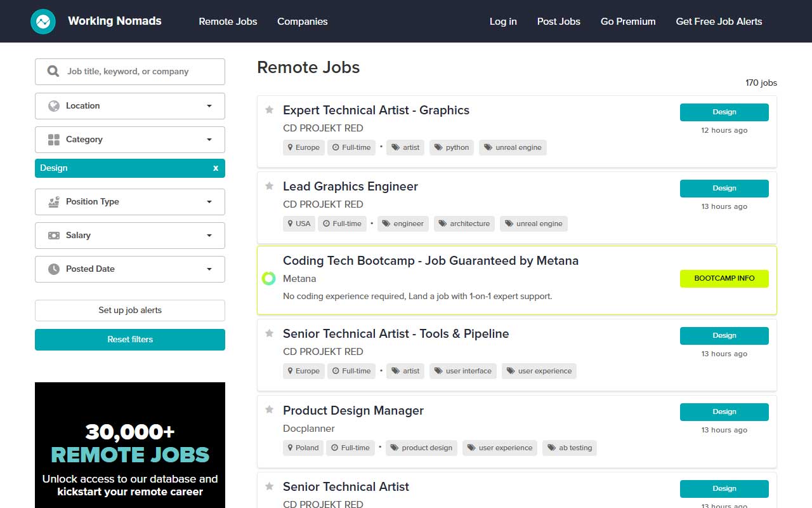Click Europe tag on Expert Technical Artist job
The height and width of the screenshot is (508, 812).
pyautogui.click(x=303, y=147)
